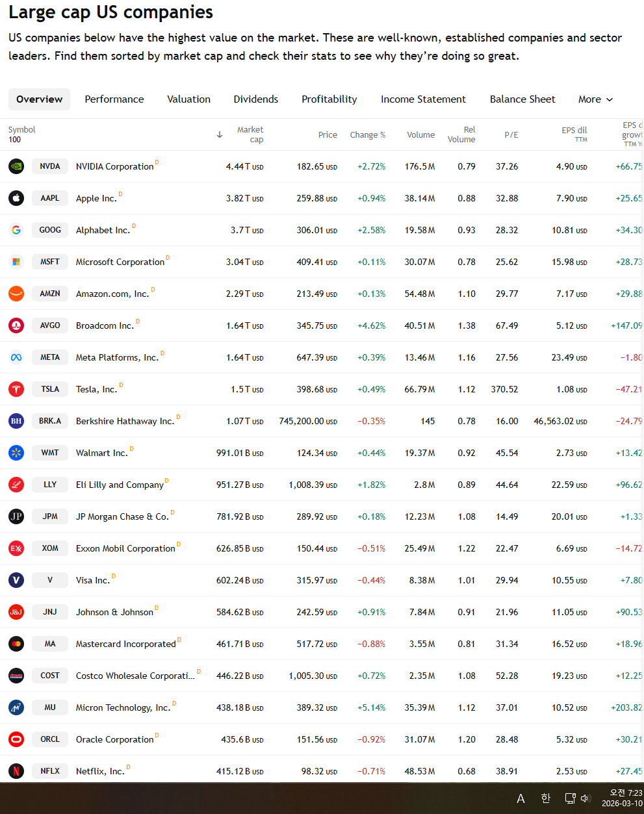Click the Johnson & Johnson logo icon
Viewport: 644px width, 814px height.
click(16, 612)
